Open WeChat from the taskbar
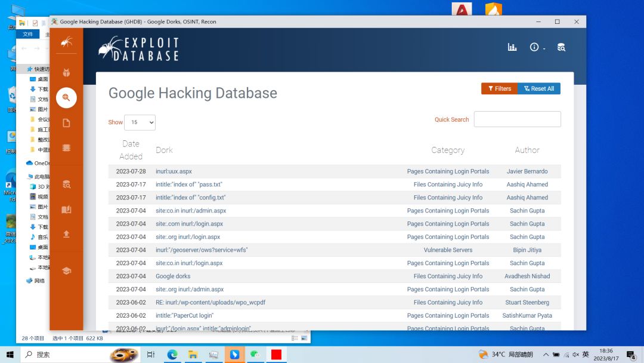 pos(255,355)
